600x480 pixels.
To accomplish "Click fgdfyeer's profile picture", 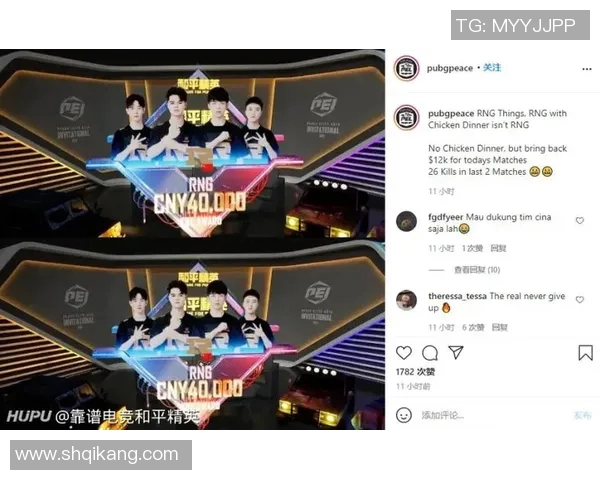I will [406, 221].
